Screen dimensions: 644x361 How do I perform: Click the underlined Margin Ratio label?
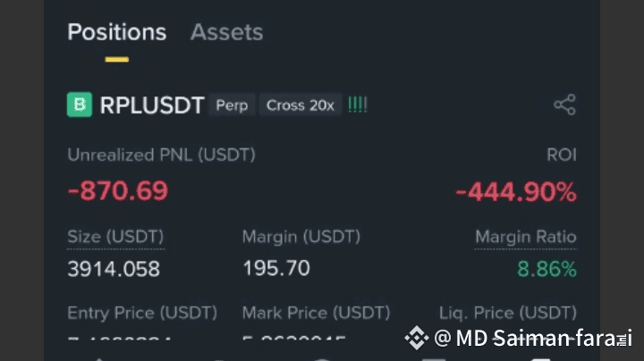tap(525, 237)
